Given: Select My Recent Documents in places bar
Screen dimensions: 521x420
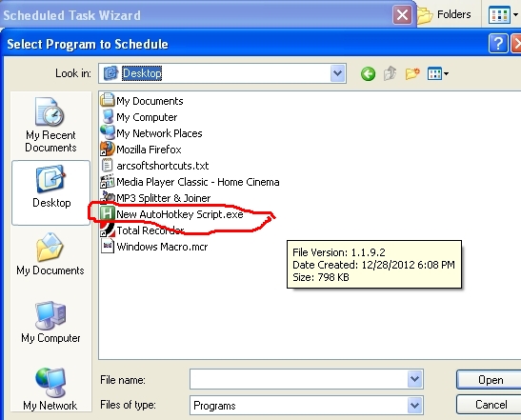Looking at the screenshot, I should tap(50, 125).
